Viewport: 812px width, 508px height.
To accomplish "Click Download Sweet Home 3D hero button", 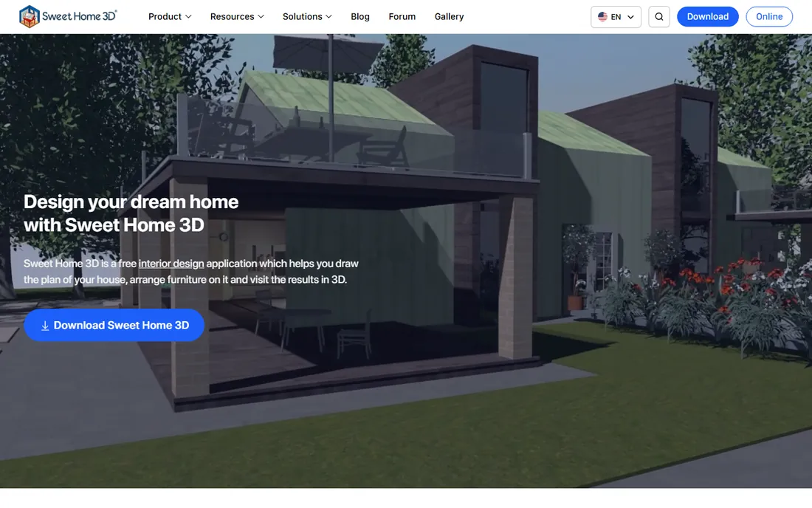I will tap(114, 325).
